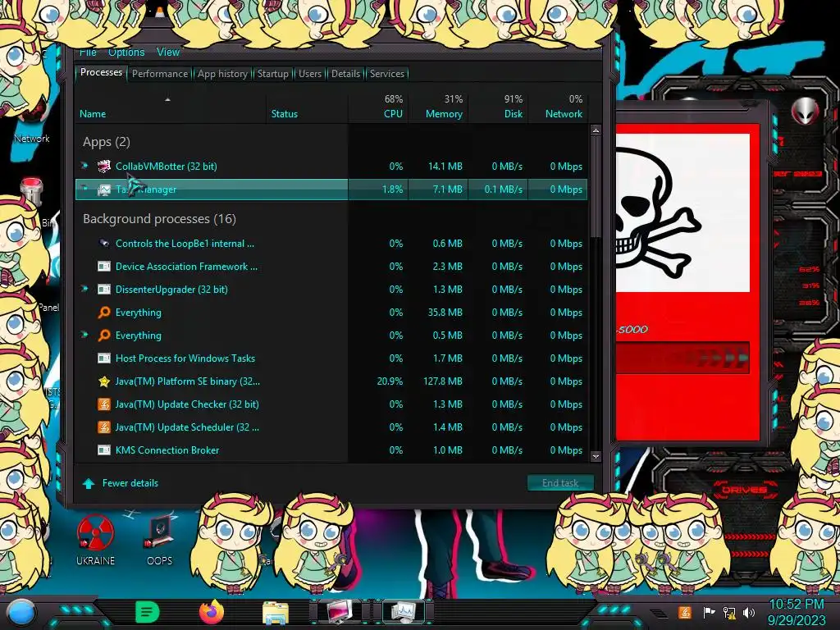Click the process list scroll down arrow
840x630 pixels.
coord(596,456)
